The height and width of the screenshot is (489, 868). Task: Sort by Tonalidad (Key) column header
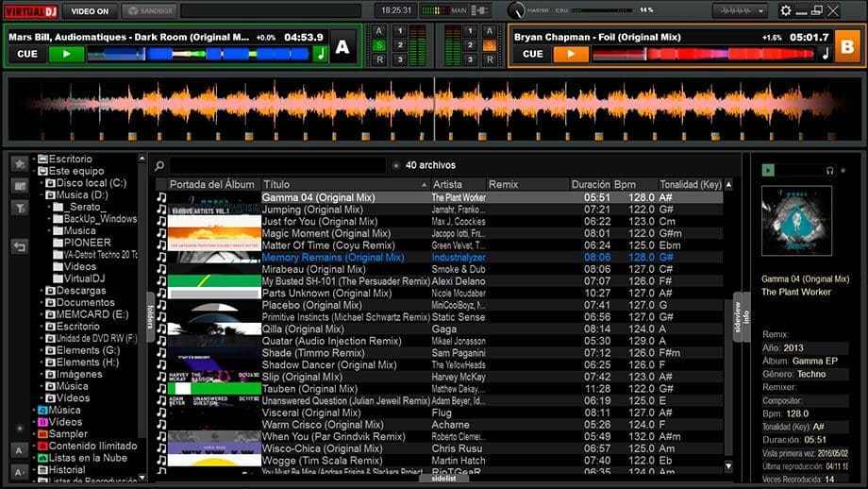pyautogui.click(x=691, y=184)
